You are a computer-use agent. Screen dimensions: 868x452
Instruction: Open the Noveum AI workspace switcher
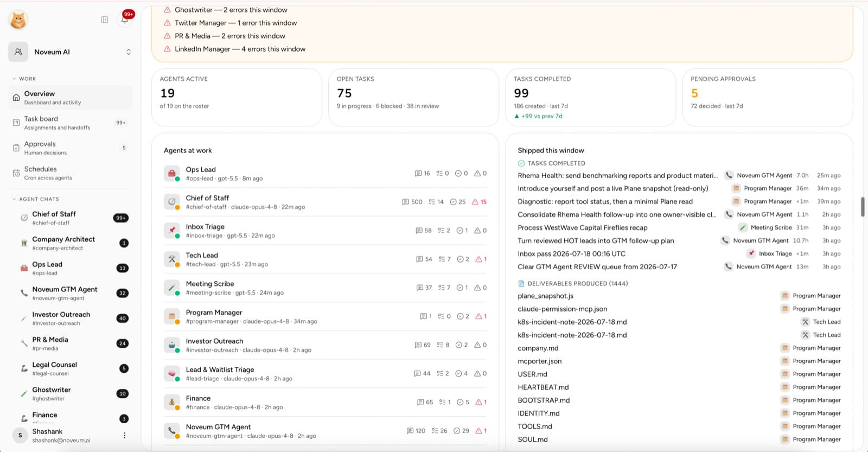click(x=71, y=52)
